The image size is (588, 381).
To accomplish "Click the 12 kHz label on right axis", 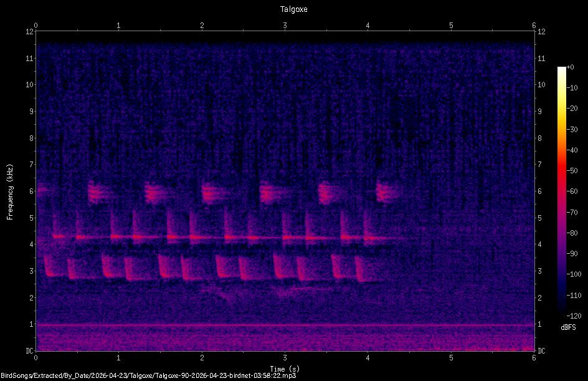I will pyautogui.click(x=541, y=32).
